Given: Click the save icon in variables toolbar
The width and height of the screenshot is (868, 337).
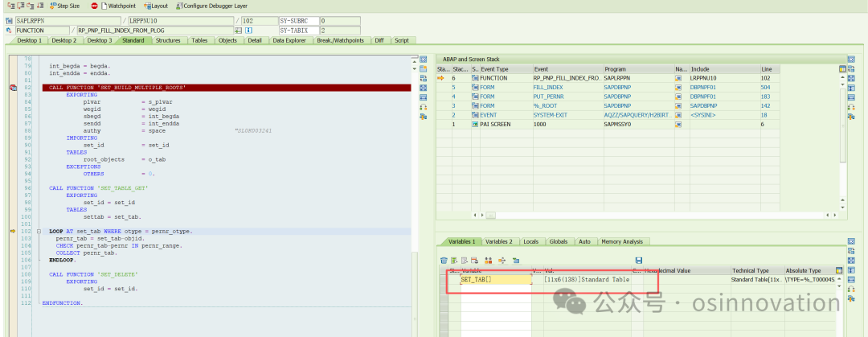Looking at the screenshot, I should [x=639, y=260].
